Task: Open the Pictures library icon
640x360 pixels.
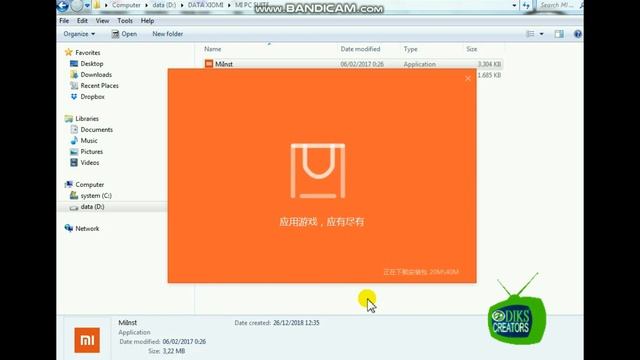Action: [x=74, y=151]
